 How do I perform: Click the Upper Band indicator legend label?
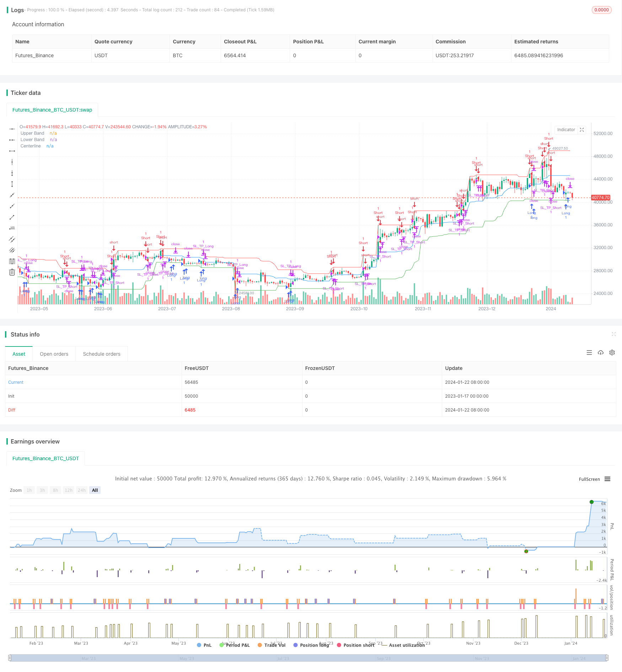(x=32, y=133)
